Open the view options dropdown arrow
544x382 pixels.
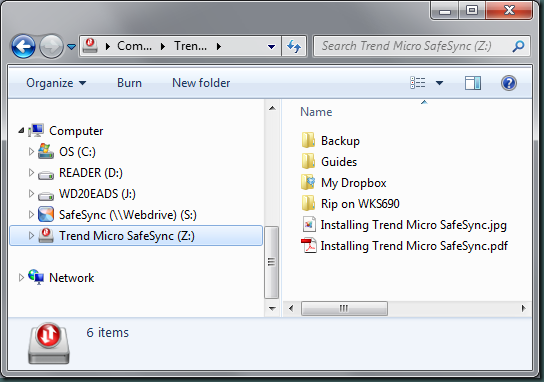439,83
